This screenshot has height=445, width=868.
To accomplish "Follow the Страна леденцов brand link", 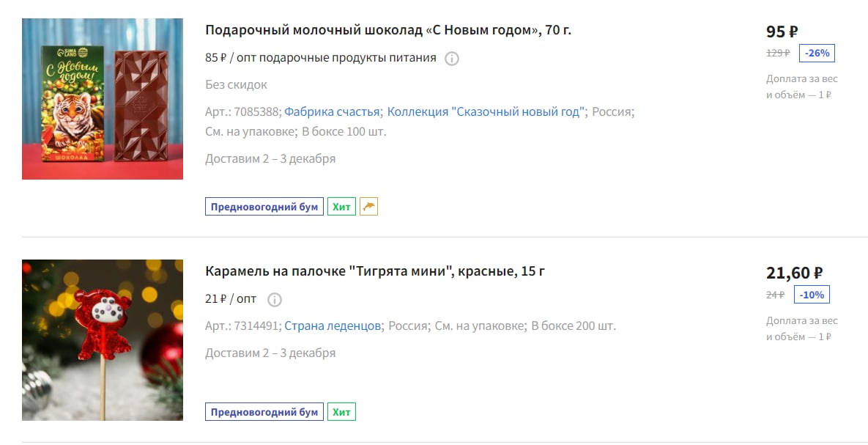I will pos(332,326).
